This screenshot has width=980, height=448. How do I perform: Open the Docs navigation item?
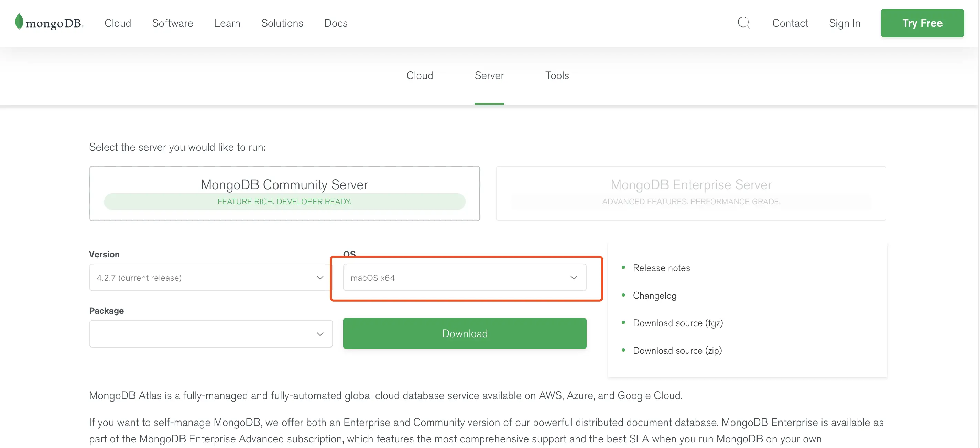pos(335,23)
